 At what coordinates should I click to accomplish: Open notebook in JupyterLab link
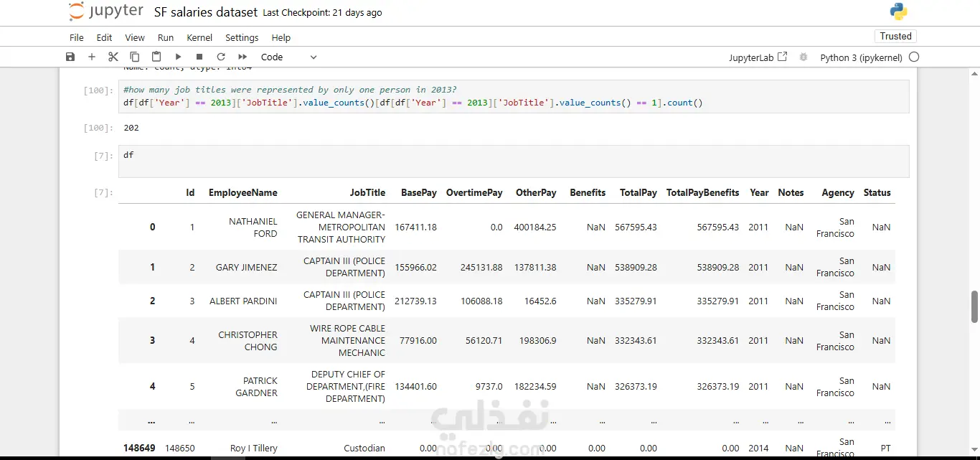point(758,57)
